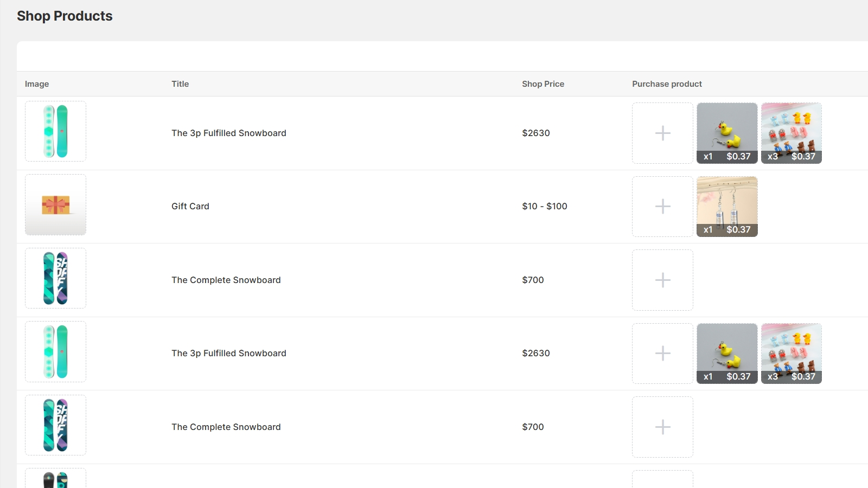Add a purchase product to Gift Card

[662, 207]
